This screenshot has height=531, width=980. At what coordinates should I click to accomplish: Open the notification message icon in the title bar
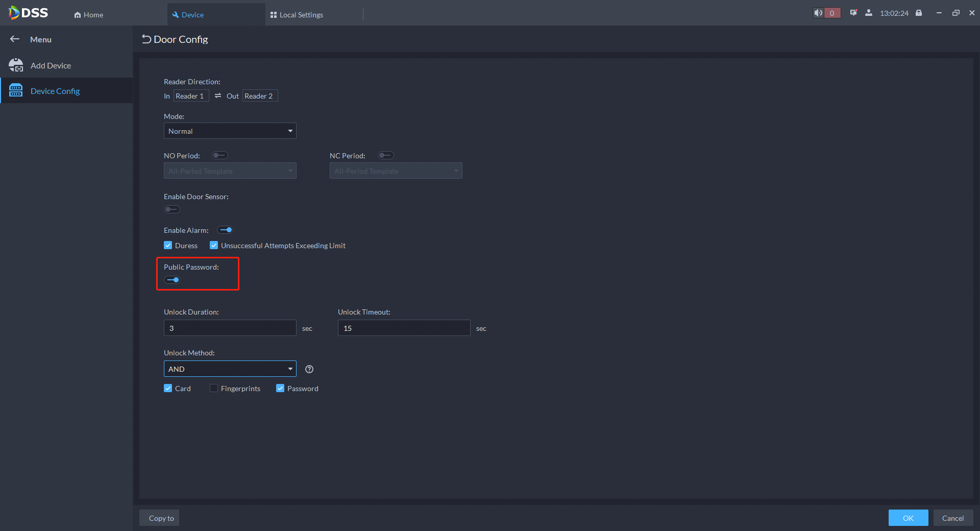coord(853,13)
